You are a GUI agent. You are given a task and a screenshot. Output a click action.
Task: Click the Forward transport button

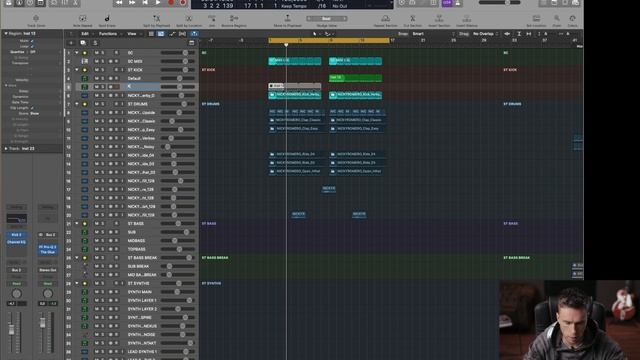(132, 2)
